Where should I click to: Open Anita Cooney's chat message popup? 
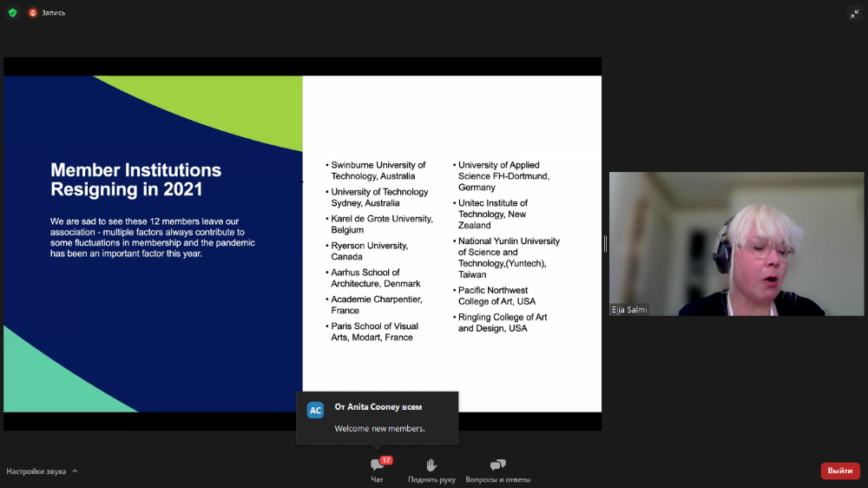pos(378,418)
